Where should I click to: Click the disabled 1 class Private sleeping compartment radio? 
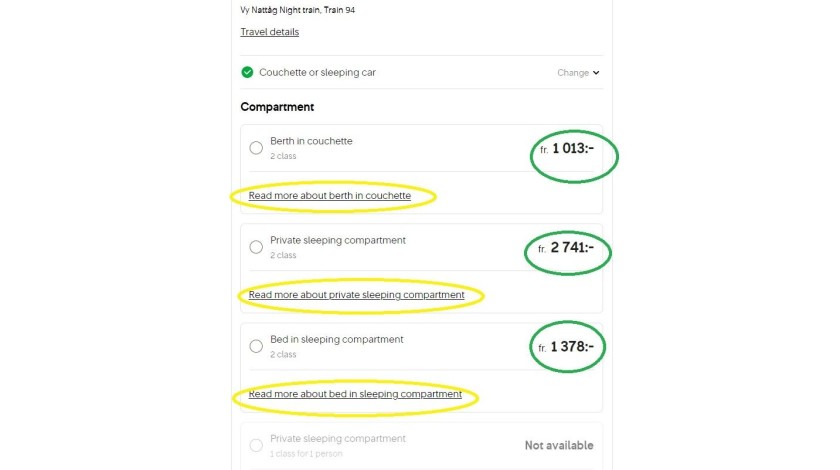click(x=256, y=445)
